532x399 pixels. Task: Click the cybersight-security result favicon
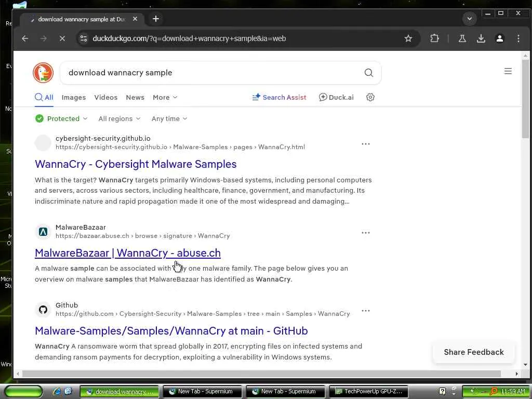coord(43,143)
